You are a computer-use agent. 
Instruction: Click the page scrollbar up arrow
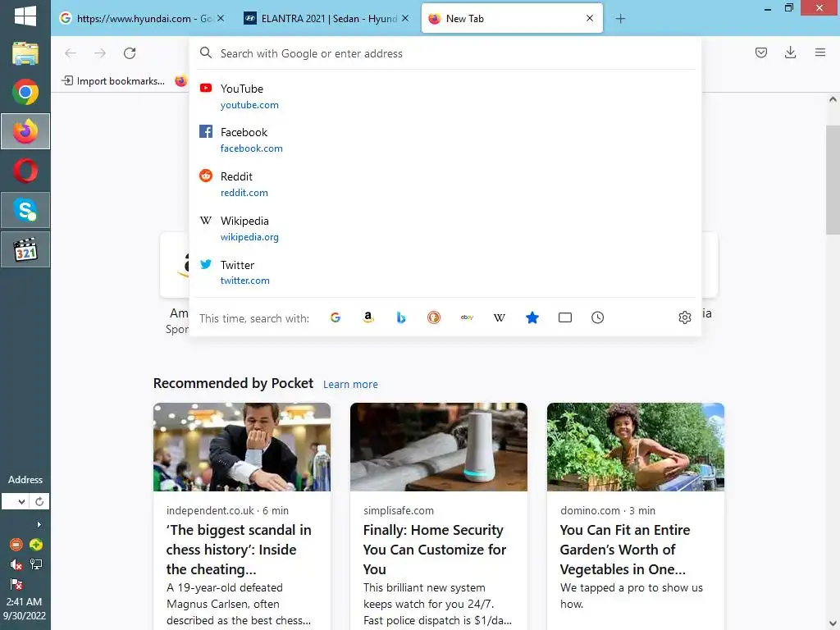pyautogui.click(x=833, y=99)
